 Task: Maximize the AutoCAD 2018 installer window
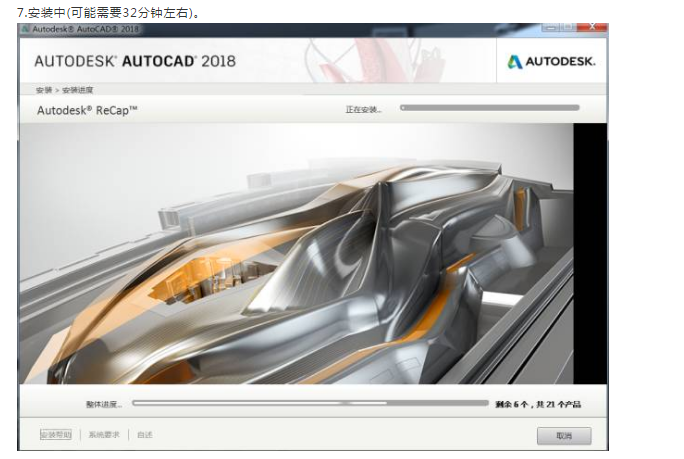568,28
